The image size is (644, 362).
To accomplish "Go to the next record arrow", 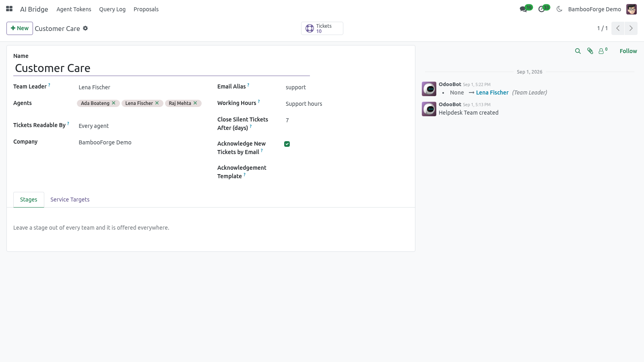I will (x=631, y=28).
